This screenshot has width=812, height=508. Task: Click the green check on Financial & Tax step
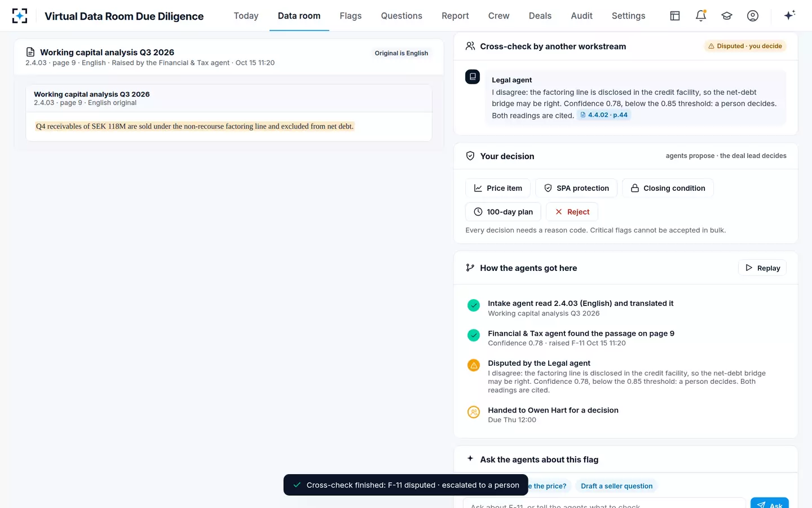[474, 335]
